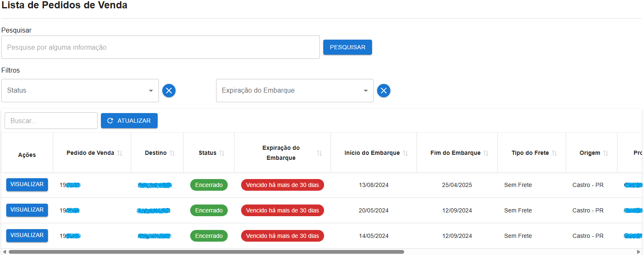Click the Buscar search field
Viewport: 644px width, 255px height.
(51, 121)
